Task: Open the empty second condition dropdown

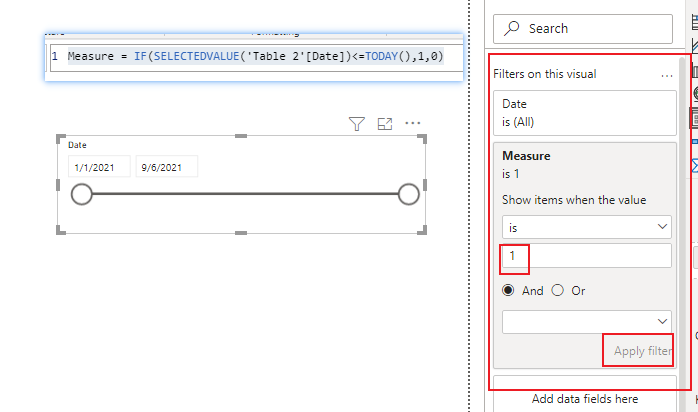Action: coord(587,322)
